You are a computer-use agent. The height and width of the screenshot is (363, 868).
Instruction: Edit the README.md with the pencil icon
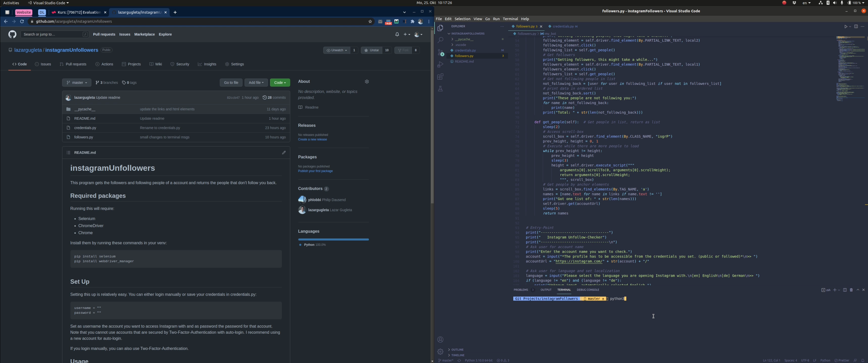click(x=284, y=153)
